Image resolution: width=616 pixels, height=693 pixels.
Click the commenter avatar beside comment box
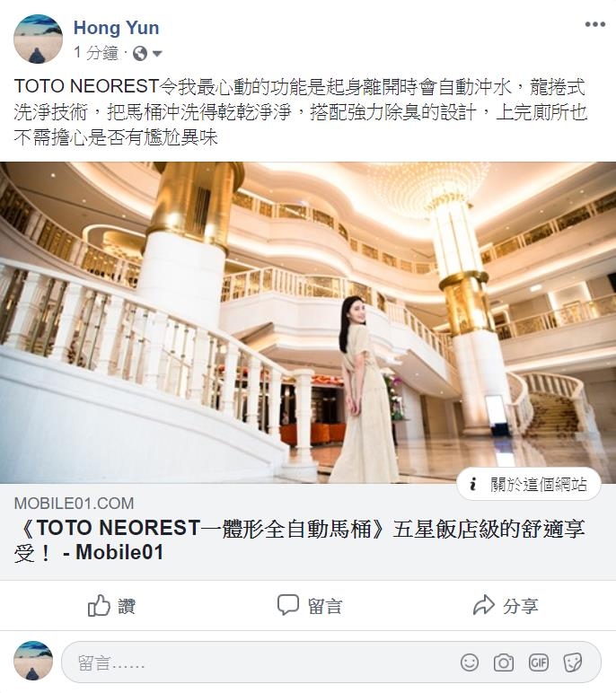click(x=33, y=662)
